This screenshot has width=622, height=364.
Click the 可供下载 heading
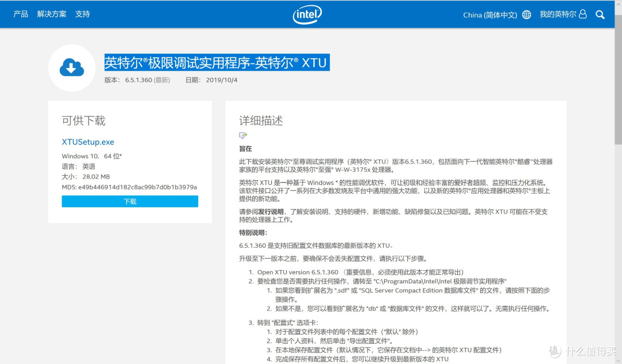(x=84, y=120)
